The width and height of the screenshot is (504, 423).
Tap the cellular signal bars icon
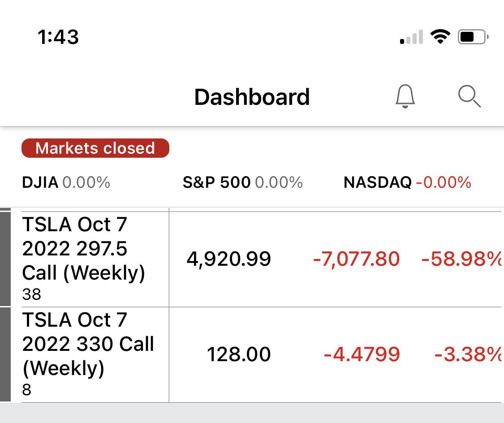[411, 38]
